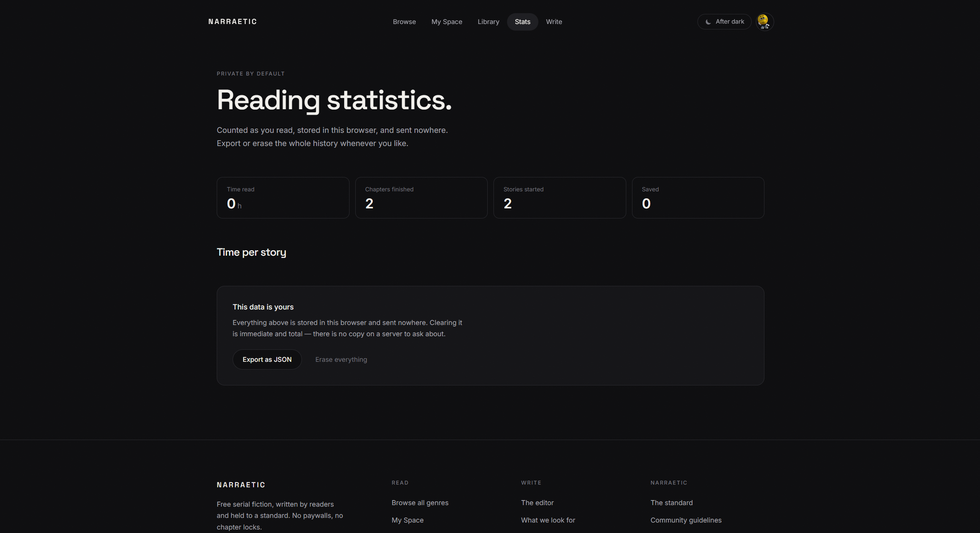This screenshot has width=980, height=533.
Task: Click Erase everything link
Action: pos(341,359)
